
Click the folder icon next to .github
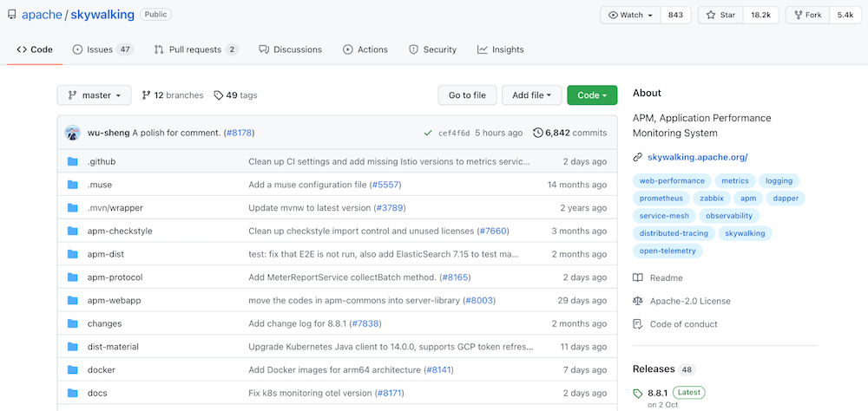pos(73,161)
